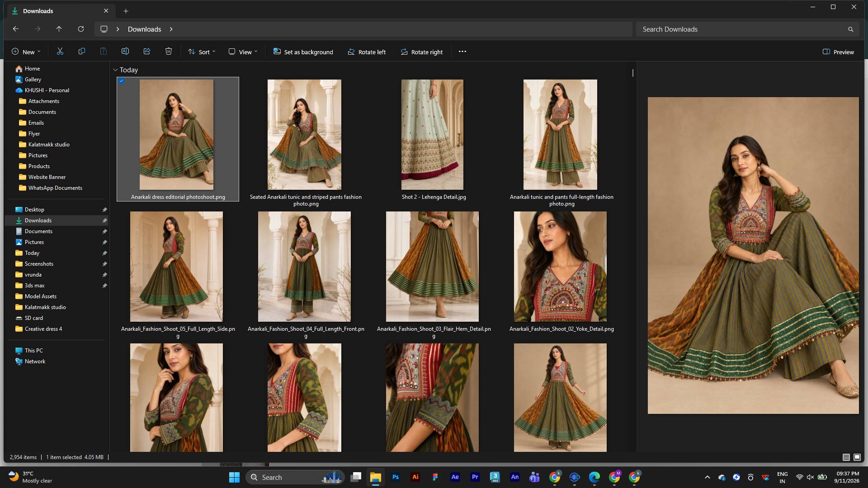
Task: Click the Delete trash icon
Action: coord(169,52)
